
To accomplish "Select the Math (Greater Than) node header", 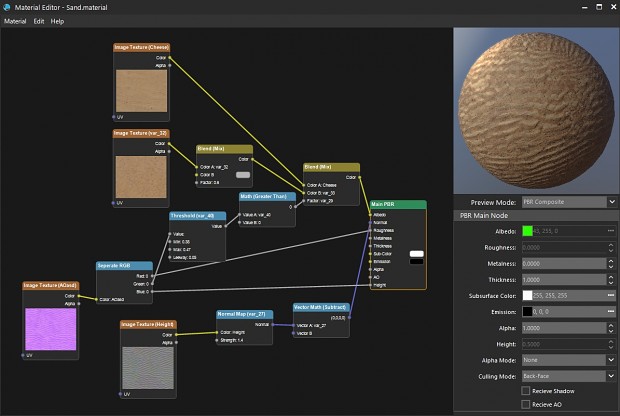I will tap(267, 197).
